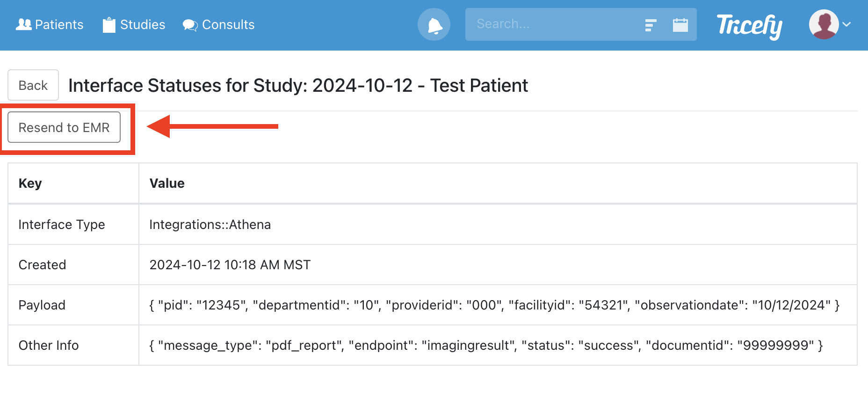Image resolution: width=868 pixels, height=398 pixels.
Task: Focus the Search input field
Action: (x=552, y=24)
